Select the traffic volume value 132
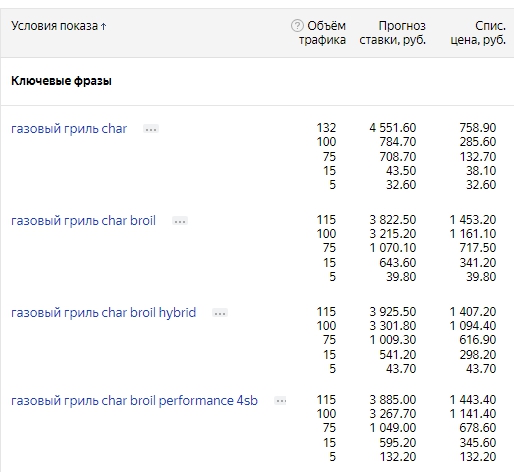The height and width of the screenshot is (472, 514). 326,128
